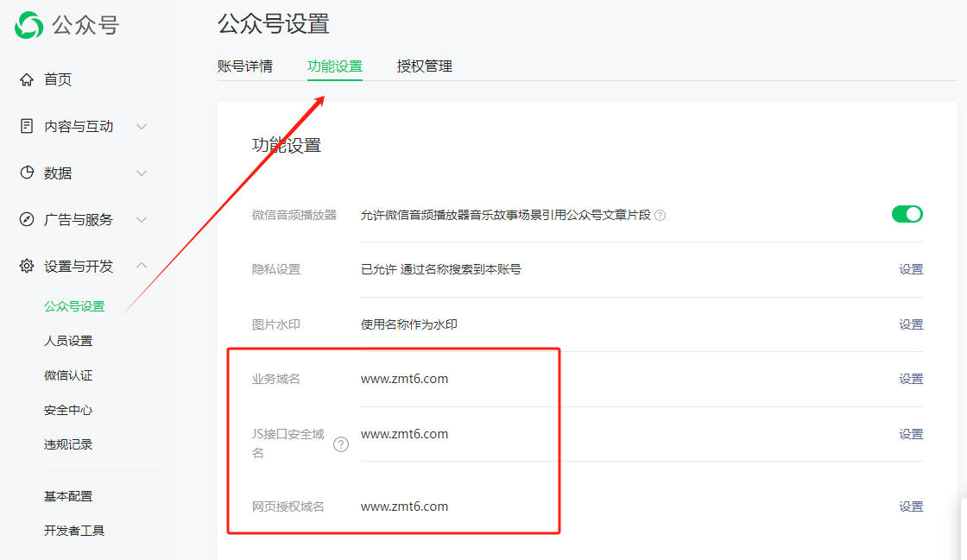Expand the 广告与服务 chevron
967x560 pixels.
click(x=142, y=219)
